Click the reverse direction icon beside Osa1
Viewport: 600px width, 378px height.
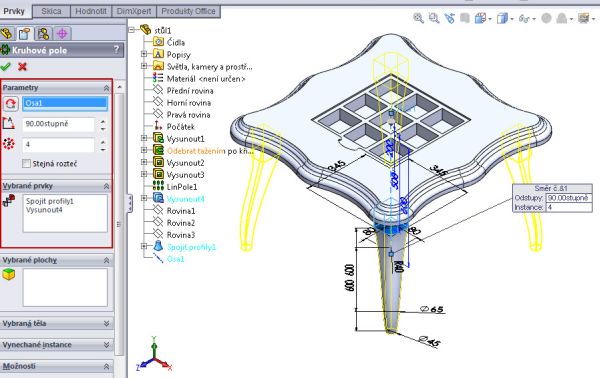click(x=11, y=104)
